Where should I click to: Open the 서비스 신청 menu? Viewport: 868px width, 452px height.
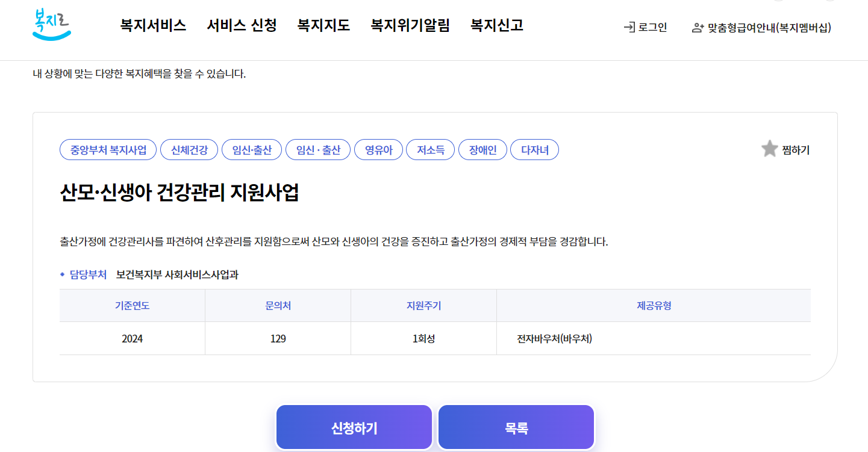click(x=242, y=26)
